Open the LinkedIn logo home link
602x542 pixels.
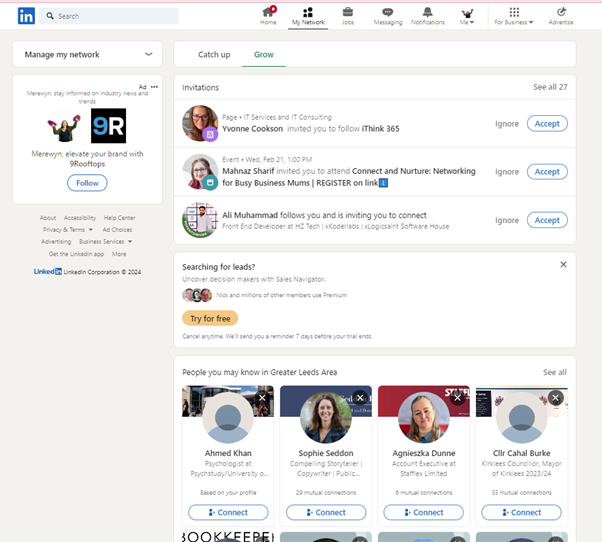pos(26,16)
